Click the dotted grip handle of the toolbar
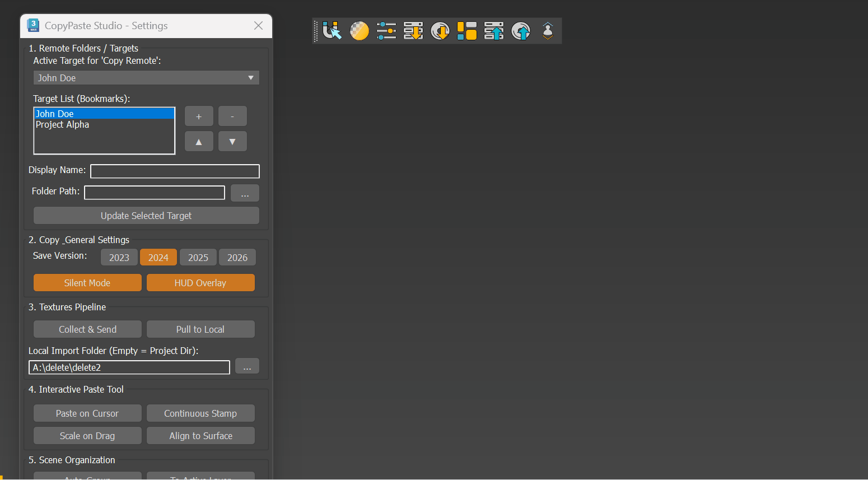Viewport: 868px width, 480px height. click(x=316, y=31)
